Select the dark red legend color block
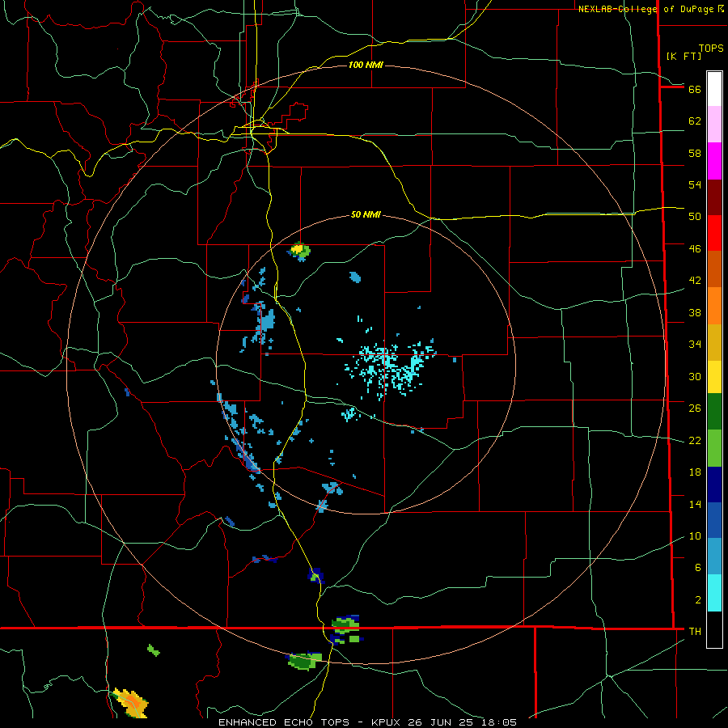 [x=714, y=197]
